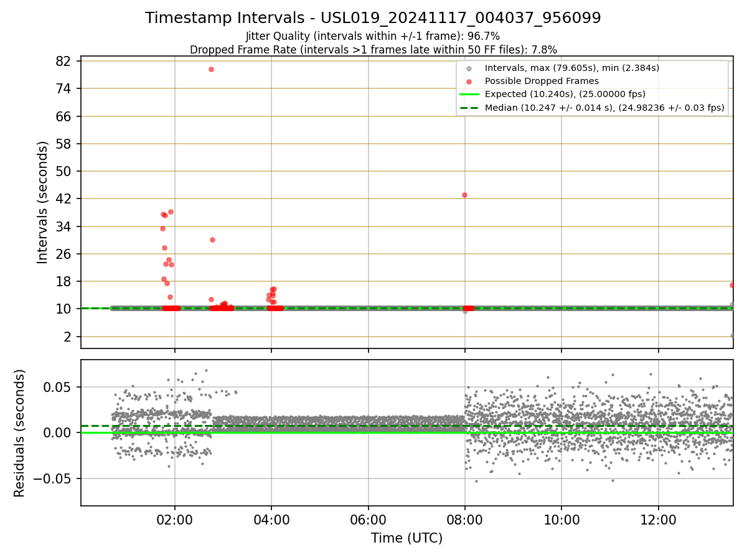This screenshot has width=747, height=560.
Task: Click the dashed green line sample beside 'Median' in legend
Action: coord(469,108)
